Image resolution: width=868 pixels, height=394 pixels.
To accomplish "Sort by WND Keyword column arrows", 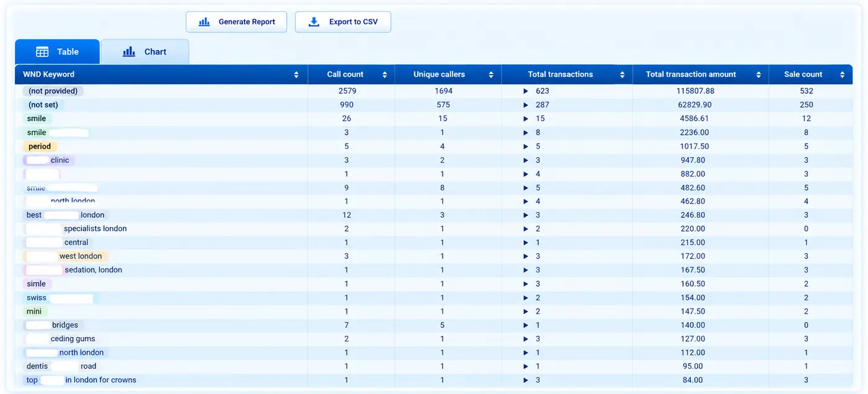I will pos(296,74).
